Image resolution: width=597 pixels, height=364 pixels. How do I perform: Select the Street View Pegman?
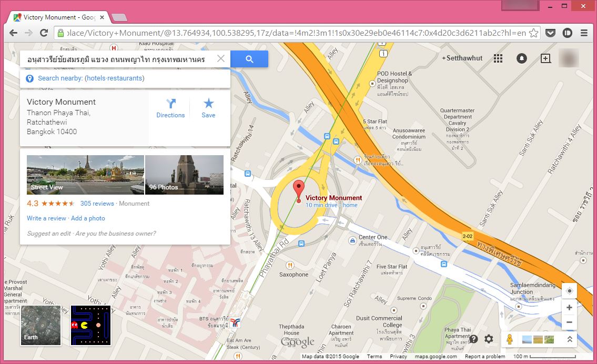point(509,339)
